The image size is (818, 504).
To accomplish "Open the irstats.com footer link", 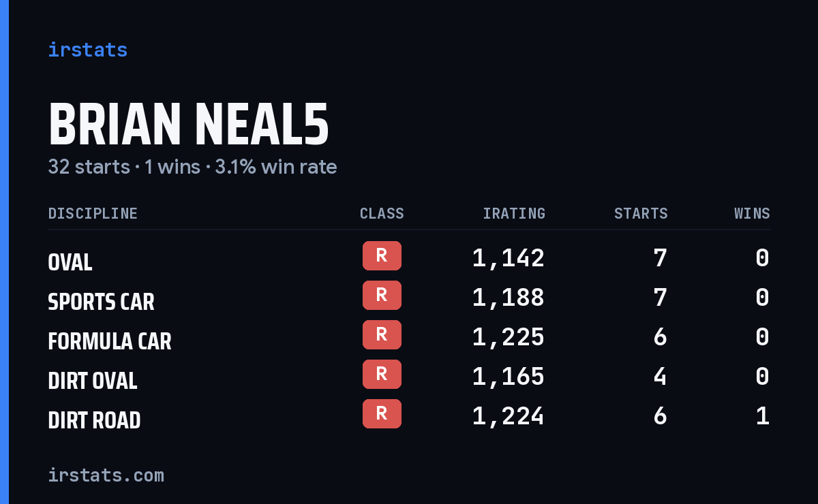I will [x=106, y=475].
